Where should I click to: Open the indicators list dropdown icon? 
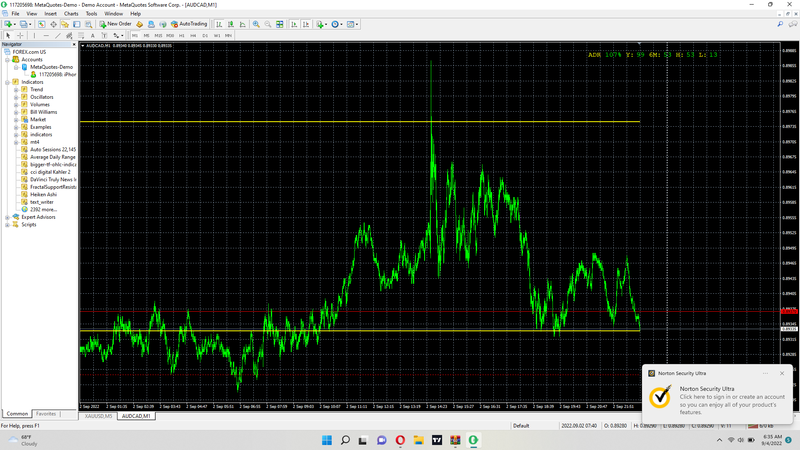click(x=321, y=24)
